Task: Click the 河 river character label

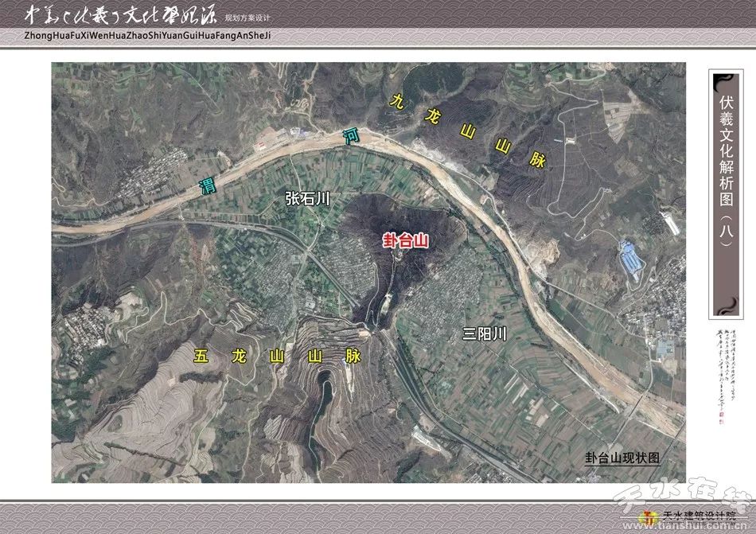Action: [x=351, y=136]
